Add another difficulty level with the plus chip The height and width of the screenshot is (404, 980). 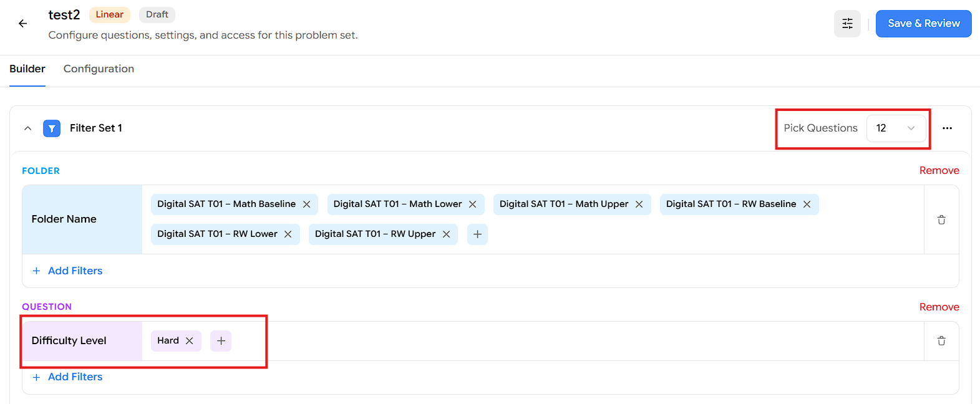pyautogui.click(x=221, y=341)
